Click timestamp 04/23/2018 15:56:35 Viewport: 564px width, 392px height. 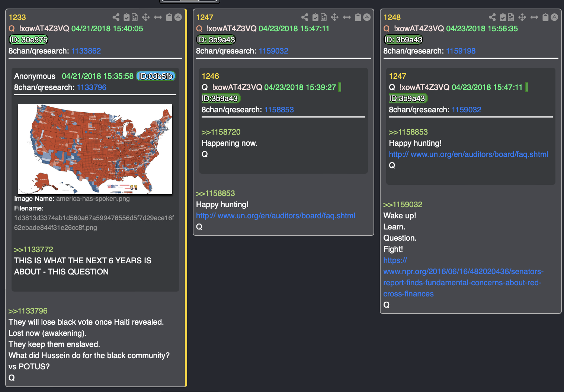click(482, 29)
